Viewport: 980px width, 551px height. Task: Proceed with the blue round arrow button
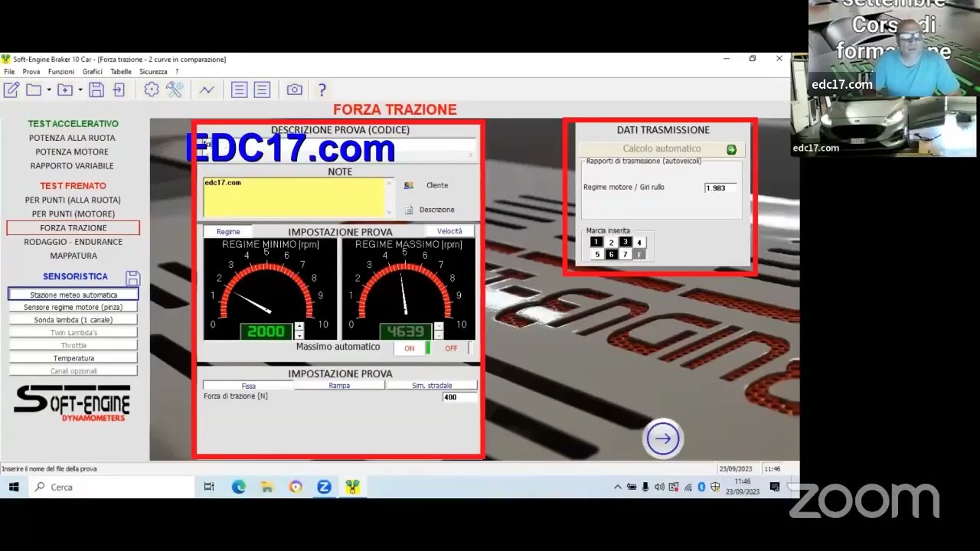point(663,439)
